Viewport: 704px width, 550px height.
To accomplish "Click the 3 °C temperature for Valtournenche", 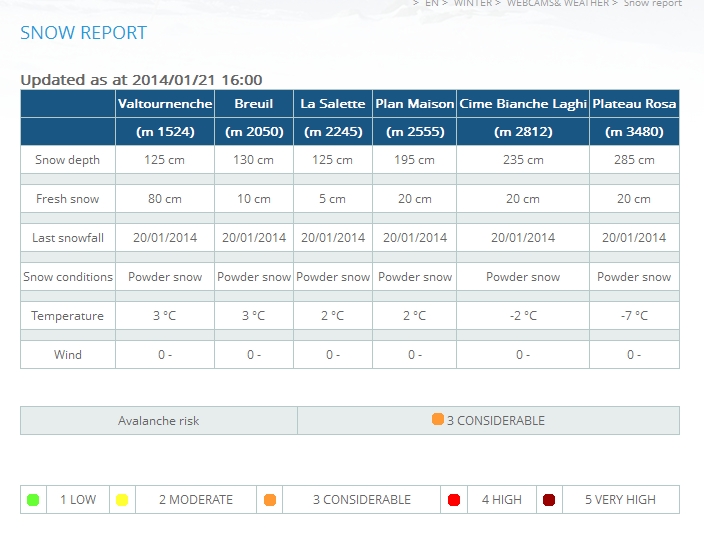I will click(165, 316).
